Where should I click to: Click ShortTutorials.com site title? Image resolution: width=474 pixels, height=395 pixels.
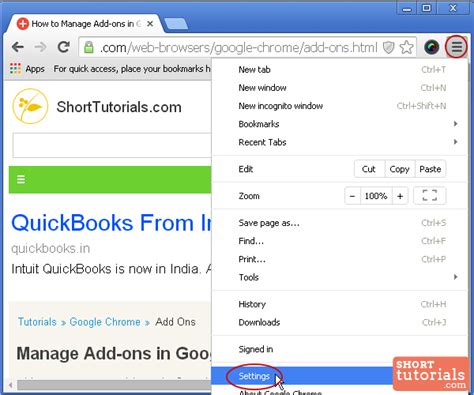click(x=119, y=107)
